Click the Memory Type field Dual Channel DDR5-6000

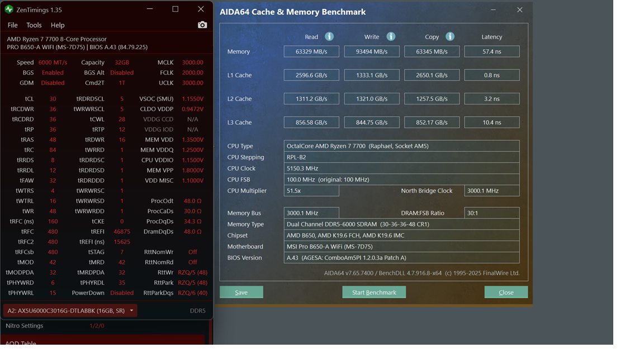point(401,224)
